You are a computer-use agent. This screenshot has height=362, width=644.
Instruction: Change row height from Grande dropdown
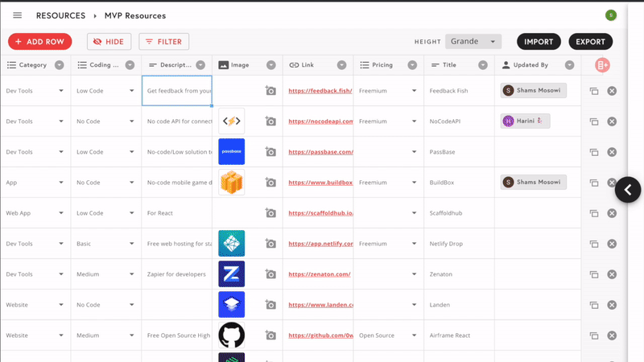[473, 42]
